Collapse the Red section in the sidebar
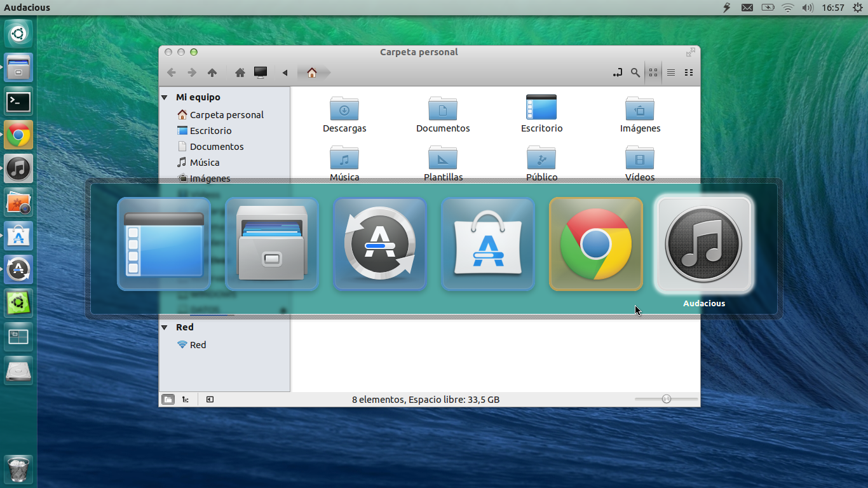This screenshot has height=488, width=868. (x=165, y=327)
